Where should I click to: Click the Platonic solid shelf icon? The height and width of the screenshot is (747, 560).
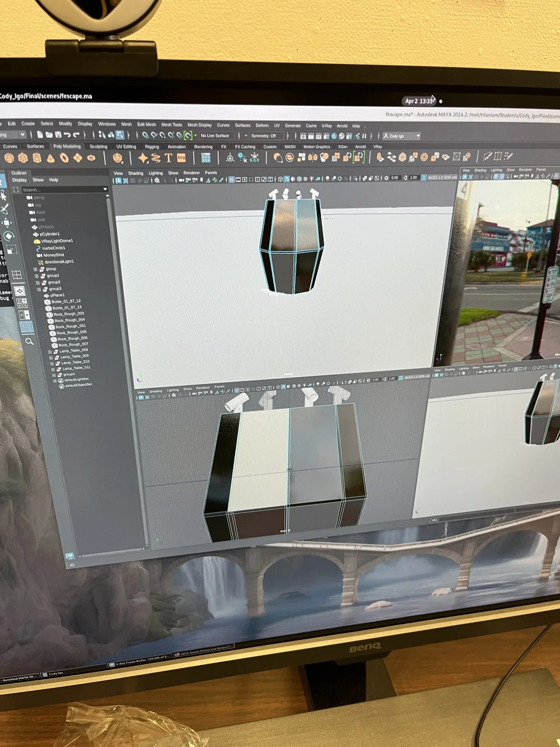coord(116,157)
